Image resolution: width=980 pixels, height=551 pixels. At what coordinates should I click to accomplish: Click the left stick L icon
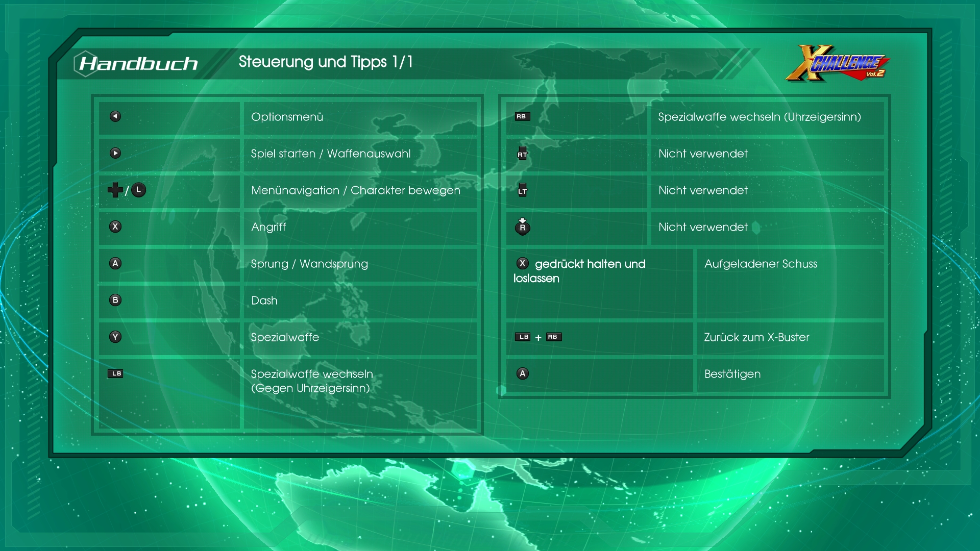(x=138, y=190)
